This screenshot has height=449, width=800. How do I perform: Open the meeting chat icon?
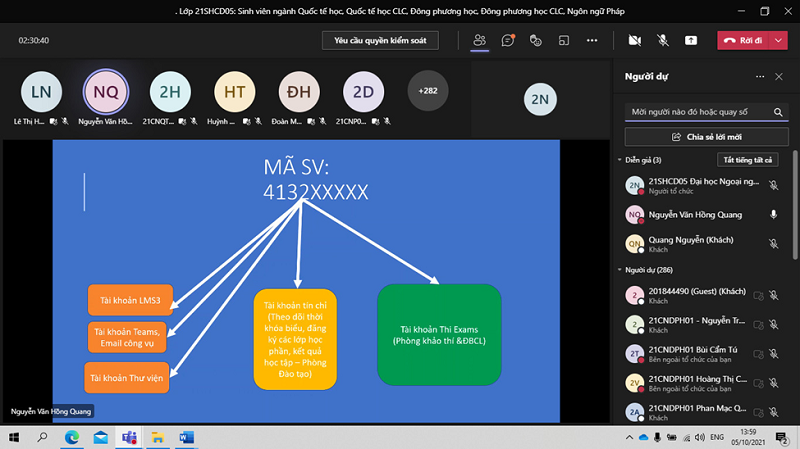click(508, 40)
